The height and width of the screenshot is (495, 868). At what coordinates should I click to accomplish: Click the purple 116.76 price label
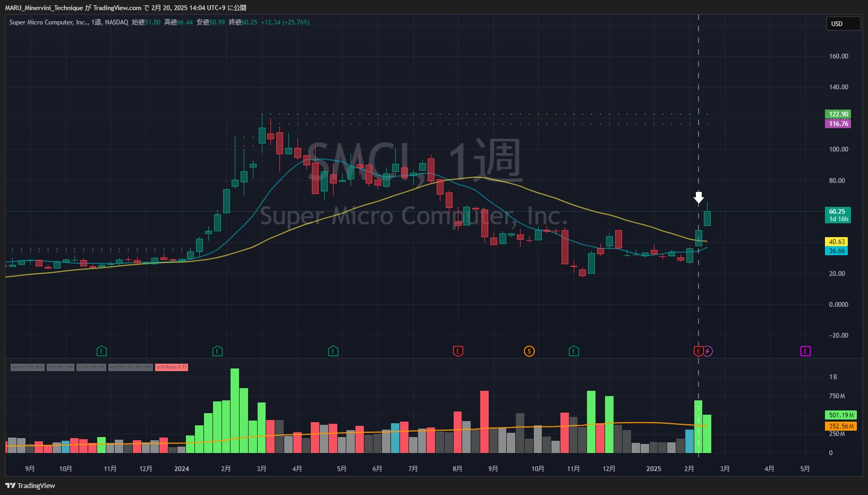coord(838,124)
